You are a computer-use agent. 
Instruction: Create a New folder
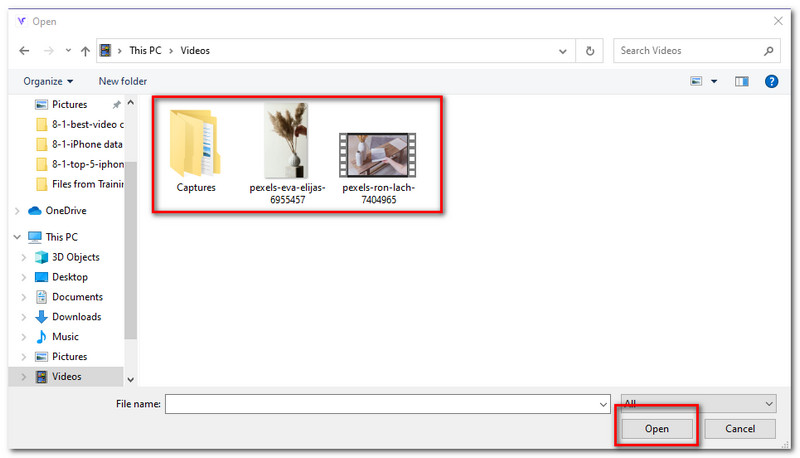pyautogui.click(x=122, y=81)
